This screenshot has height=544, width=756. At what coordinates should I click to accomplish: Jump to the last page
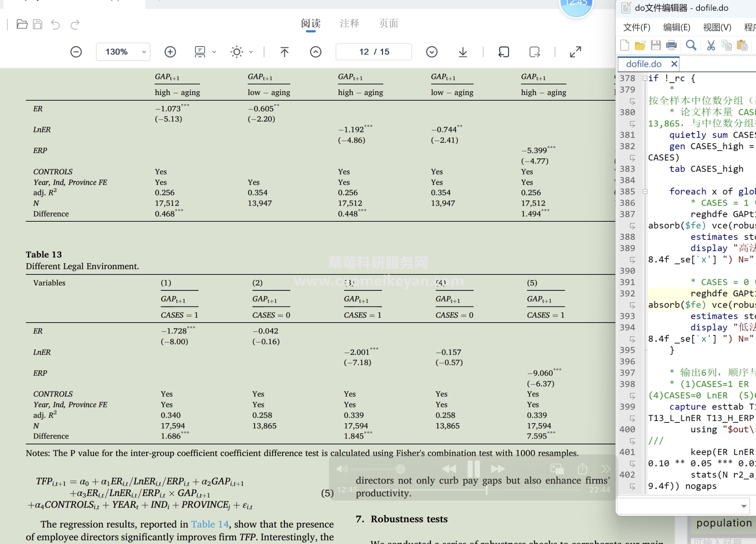coord(463,52)
